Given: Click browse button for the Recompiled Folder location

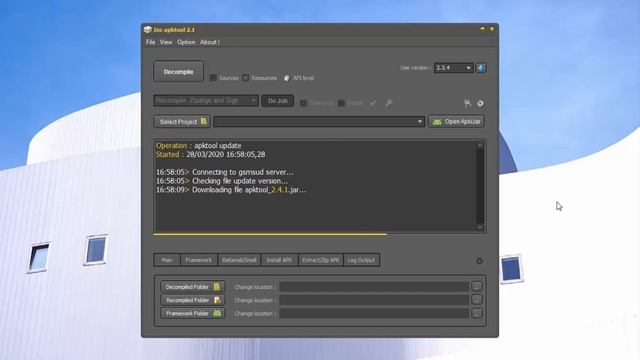Looking at the screenshot, I should pos(477,300).
